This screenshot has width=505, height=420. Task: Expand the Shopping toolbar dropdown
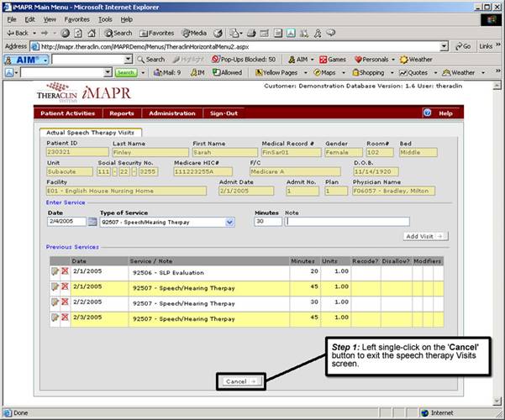[392, 73]
